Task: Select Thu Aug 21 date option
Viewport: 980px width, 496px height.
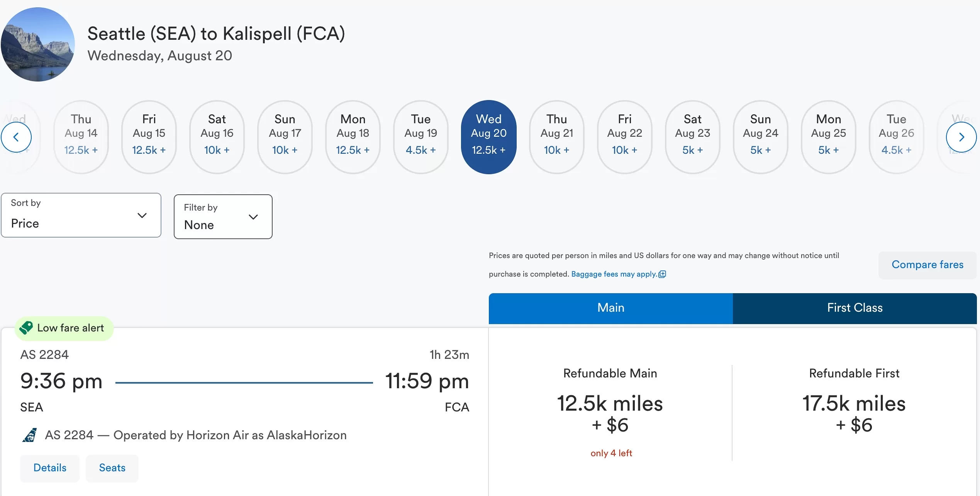Action: 556,137
